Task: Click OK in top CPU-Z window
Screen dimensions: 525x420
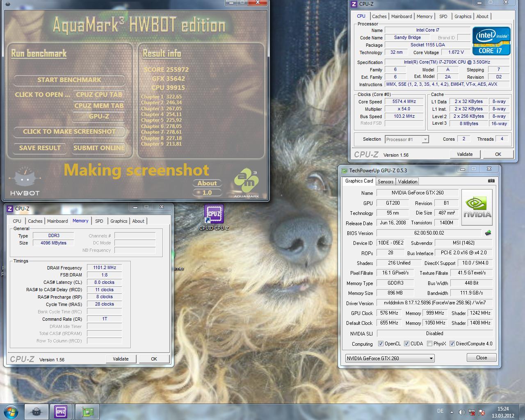Action: [x=498, y=154]
